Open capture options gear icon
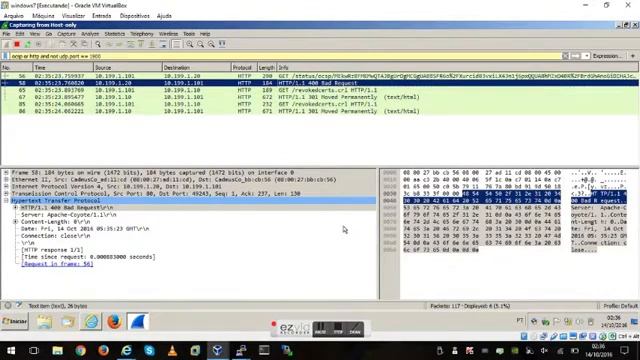The image size is (640, 360). (x=38, y=44)
